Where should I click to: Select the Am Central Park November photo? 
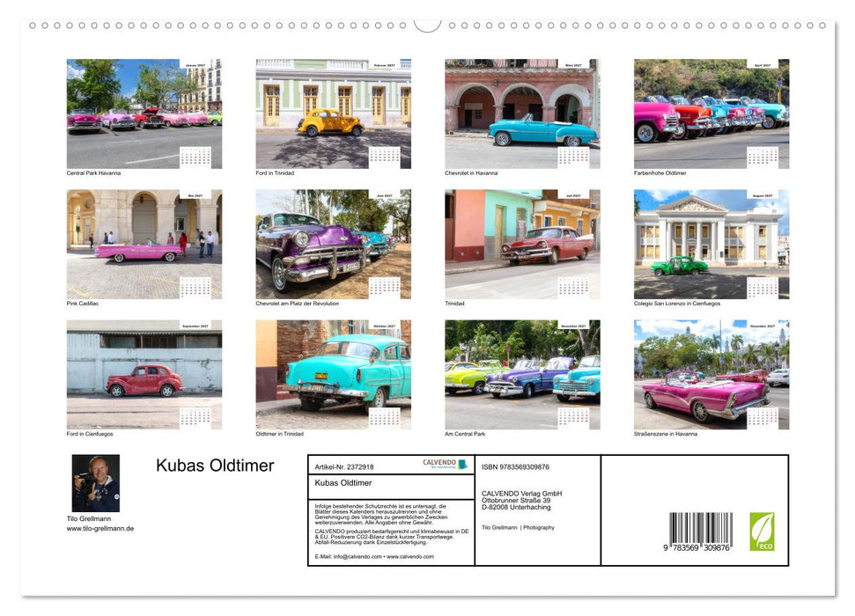pos(522,375)
